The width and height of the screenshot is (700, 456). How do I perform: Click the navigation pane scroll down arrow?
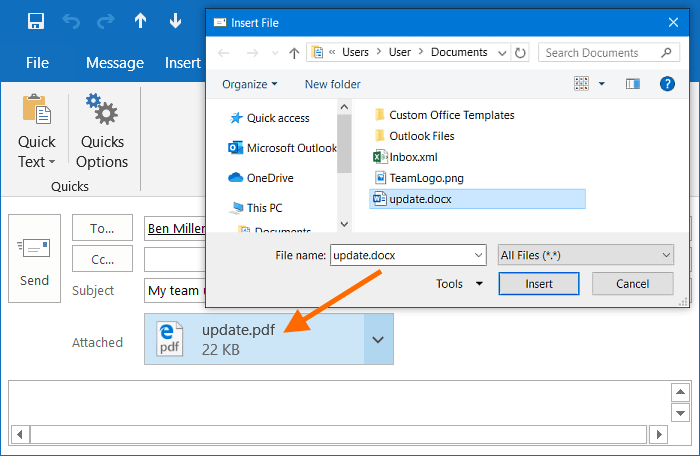(x=344, y=224)
